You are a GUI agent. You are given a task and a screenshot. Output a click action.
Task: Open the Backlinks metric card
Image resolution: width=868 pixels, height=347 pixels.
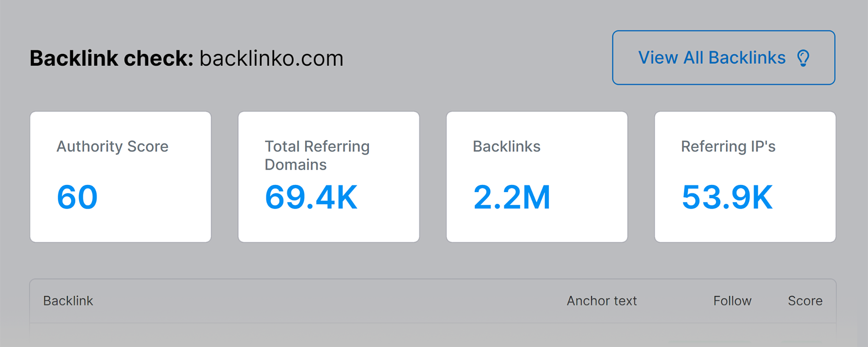pos(537,176)
